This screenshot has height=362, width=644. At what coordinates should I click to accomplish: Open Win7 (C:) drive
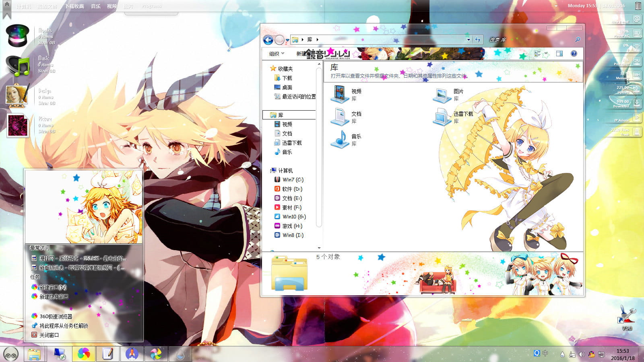pyautogui.click(x=289, y=180)
